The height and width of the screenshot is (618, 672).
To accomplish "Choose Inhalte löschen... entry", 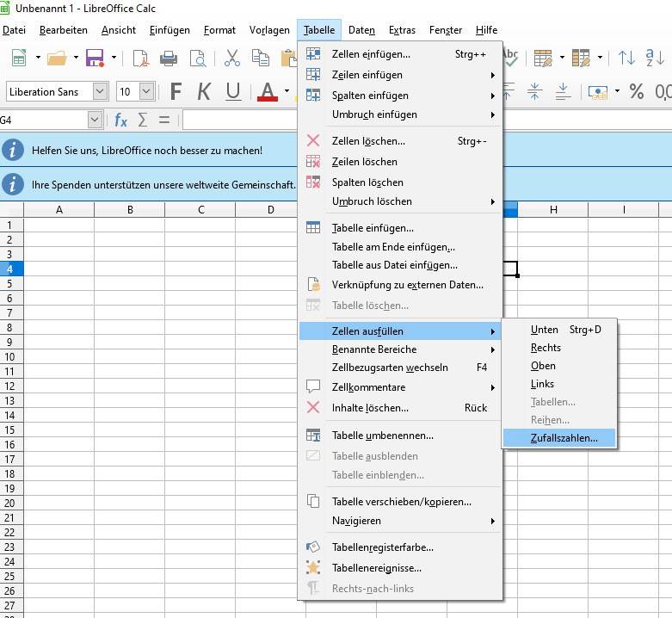I will tap(400, 408).
